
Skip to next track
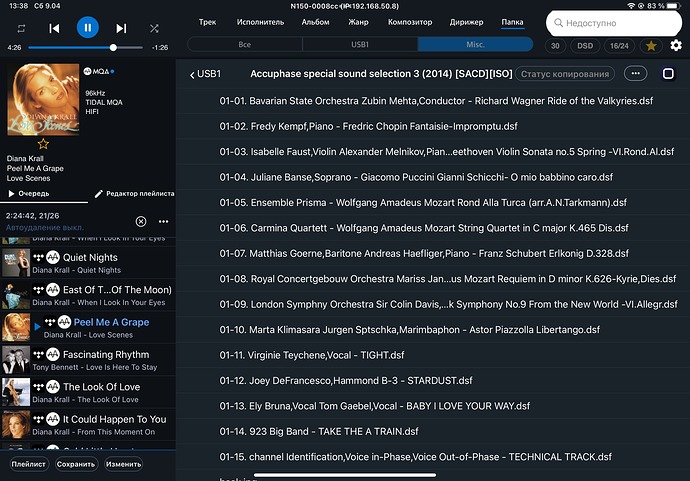(x=121, y=29)
